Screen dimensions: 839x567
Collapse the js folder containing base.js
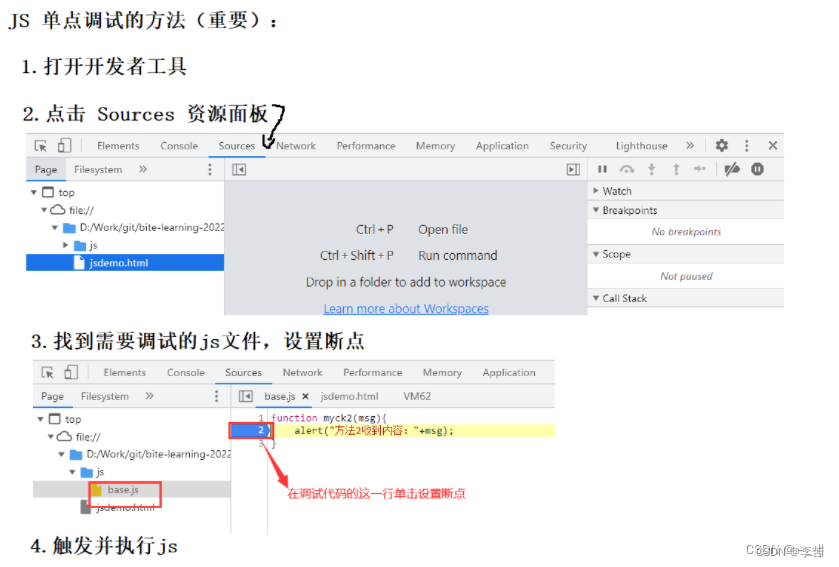coord(72,472)
